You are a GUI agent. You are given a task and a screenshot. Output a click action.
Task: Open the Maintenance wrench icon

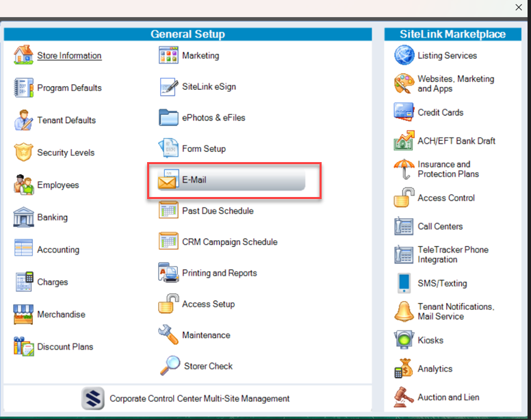pyautogui.click(x=168, y=334)
